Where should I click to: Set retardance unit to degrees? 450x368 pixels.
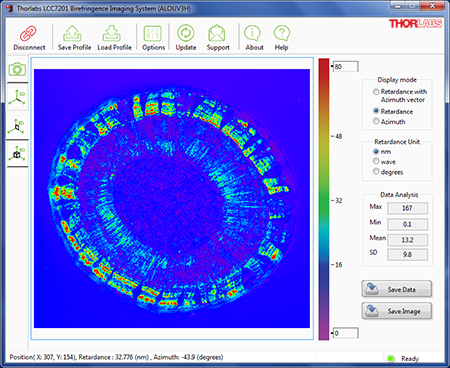point(376,171)
